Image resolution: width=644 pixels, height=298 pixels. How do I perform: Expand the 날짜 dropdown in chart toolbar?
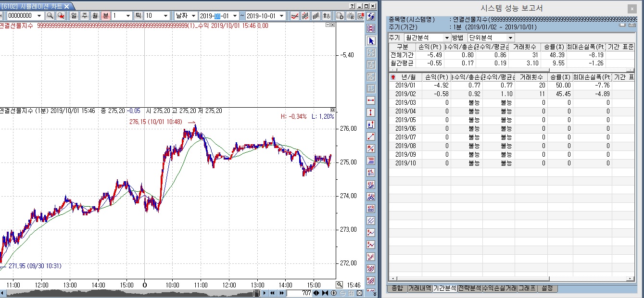point(185,16)
